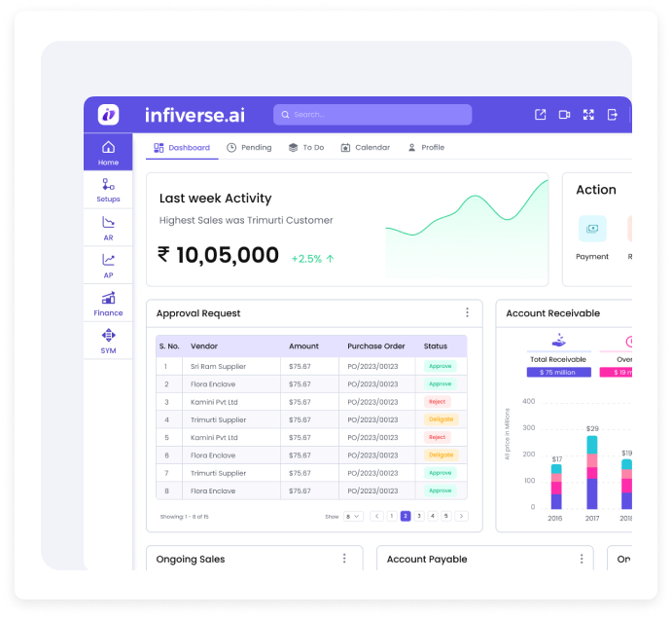Open the Calendar tab
Image resolution: width=672 pixels, height=618 pixels.
pyautogui.click(x=365, y=148)
